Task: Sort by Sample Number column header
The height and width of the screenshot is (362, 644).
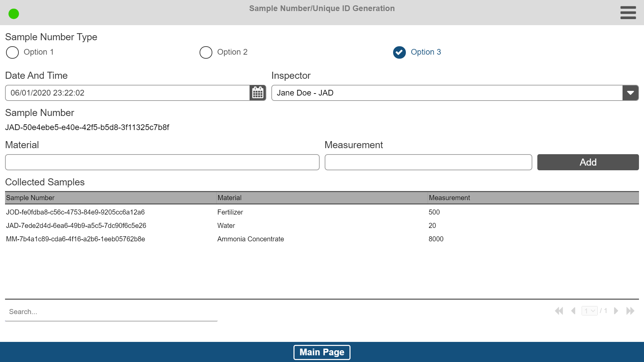Action: point(30,198)
